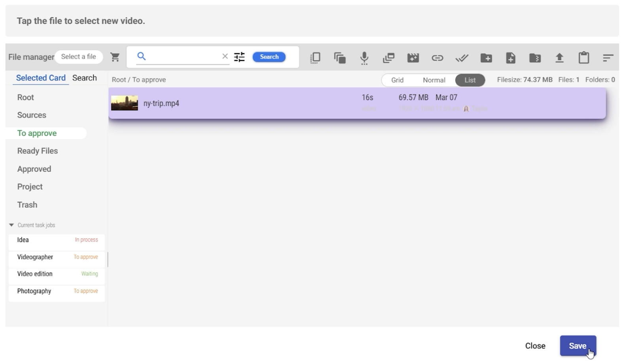The height and width of the screenshot is (364, 627).
Task: Click the zip folder icon
Action: (x=535, y=58)
